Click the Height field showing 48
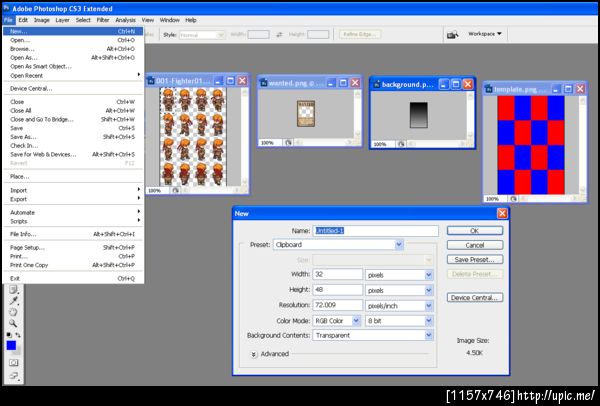 [x=338, y=290]
